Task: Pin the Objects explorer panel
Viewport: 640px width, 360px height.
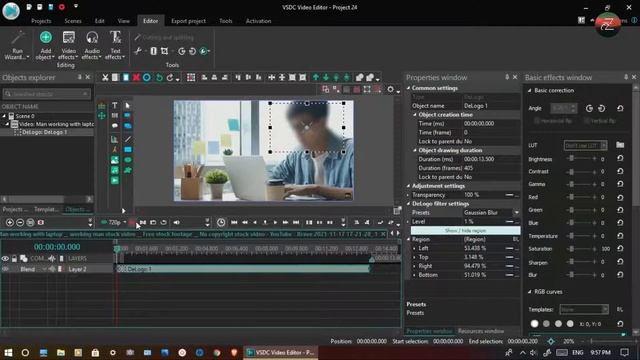Action: tap(80, 77)
